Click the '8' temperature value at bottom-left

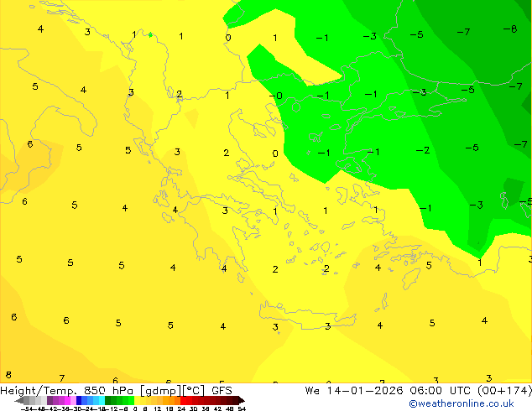click(8, 375)
